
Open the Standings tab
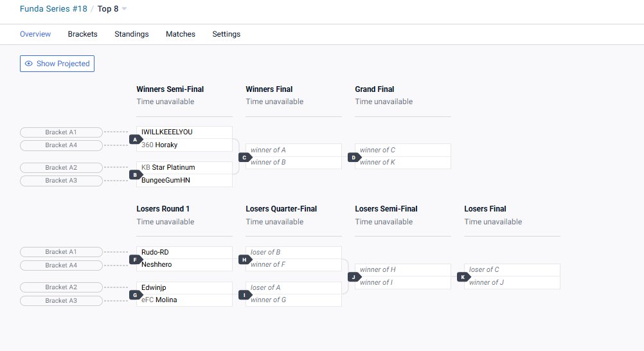tap(131, 34)
